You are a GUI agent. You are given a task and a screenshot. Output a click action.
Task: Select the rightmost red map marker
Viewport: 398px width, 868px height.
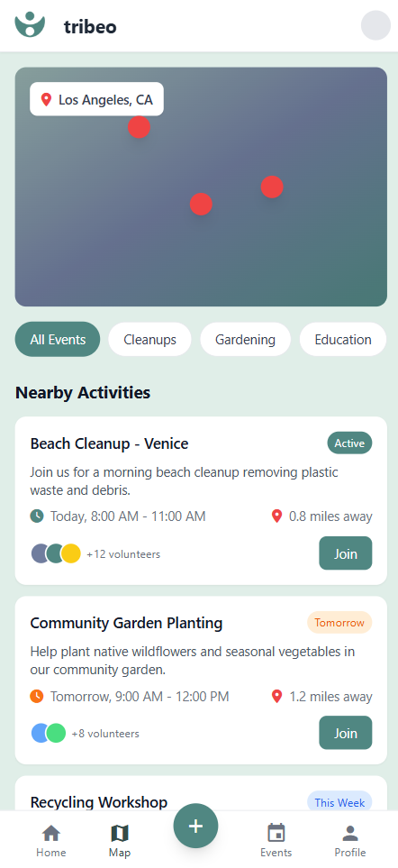pos(272,187)
